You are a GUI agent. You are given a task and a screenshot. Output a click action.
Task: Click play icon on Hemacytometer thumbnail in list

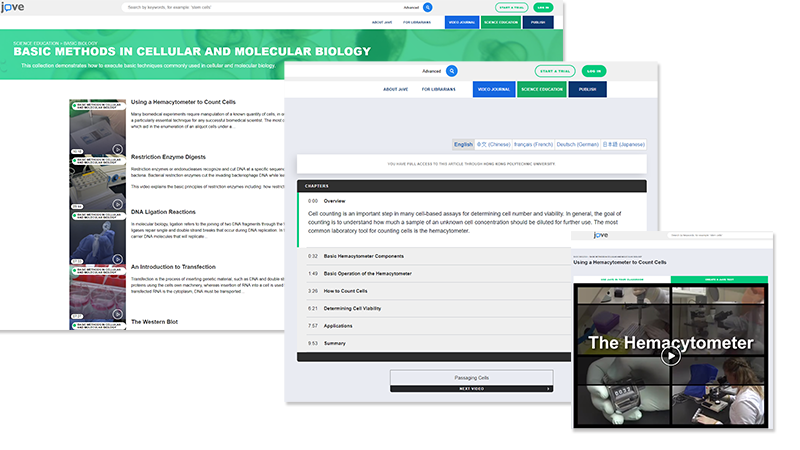pyautogui.click(x=117, y=149)
